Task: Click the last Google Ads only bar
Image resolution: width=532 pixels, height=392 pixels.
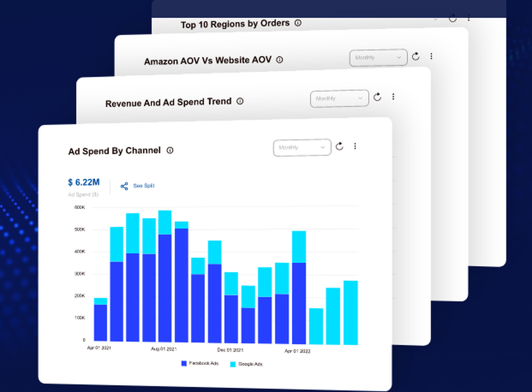Action: [351, 313]
